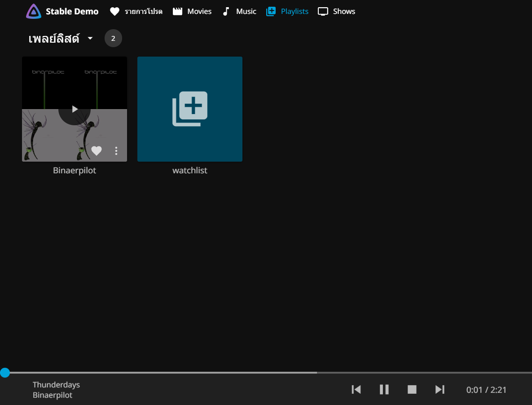This screenshot has height=405, width=532.
Task: Select the Playlists tab
Action: (287, 11)
